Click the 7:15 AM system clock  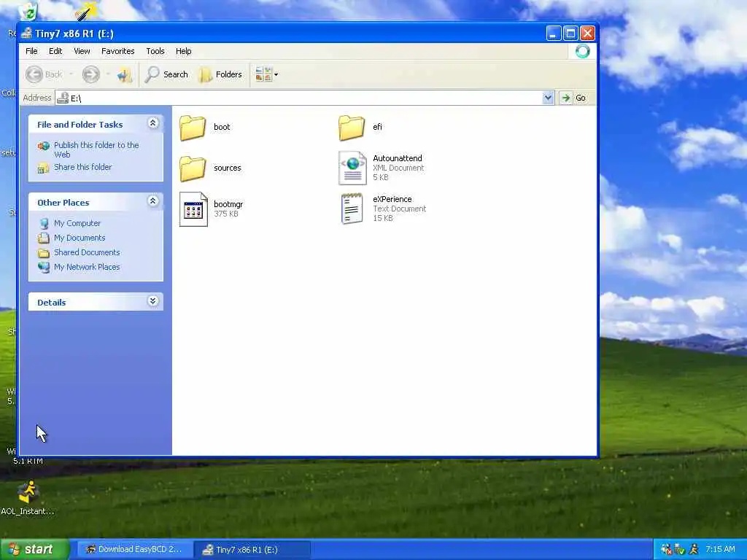click(720, 550)
